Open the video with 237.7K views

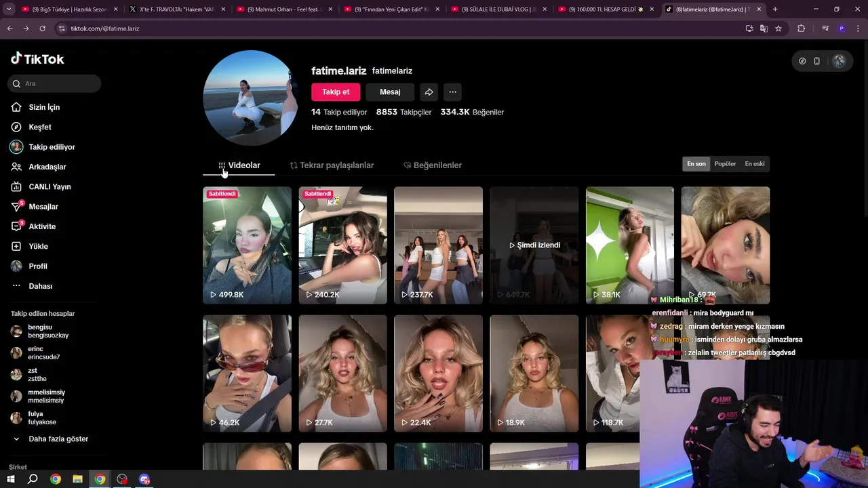coord(438,245)
